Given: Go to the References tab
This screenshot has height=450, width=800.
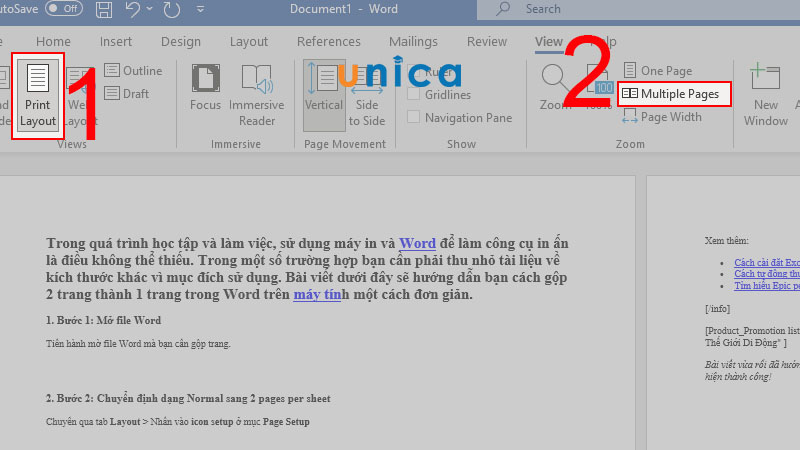Looking at the screenshot, I should (x=329, y=41).
